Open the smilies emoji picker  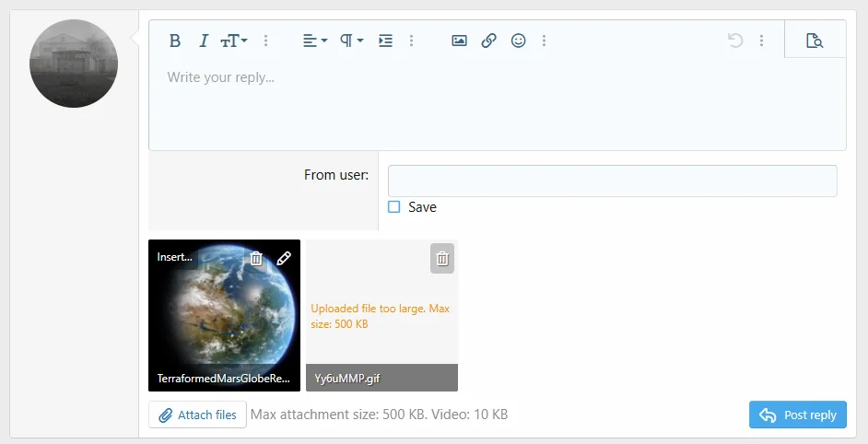(519, 41)
